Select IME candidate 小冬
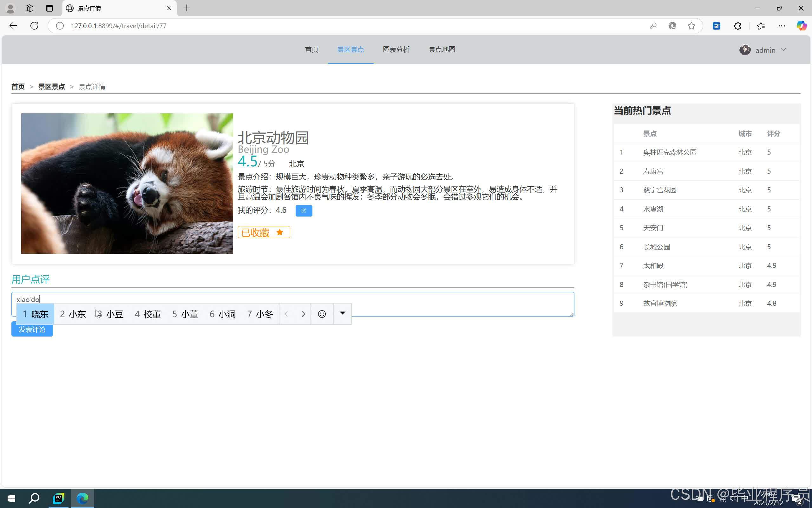Image resolution: width=812 pixels, height=508 pixels. pyautogui.click(x=260, y=314)
